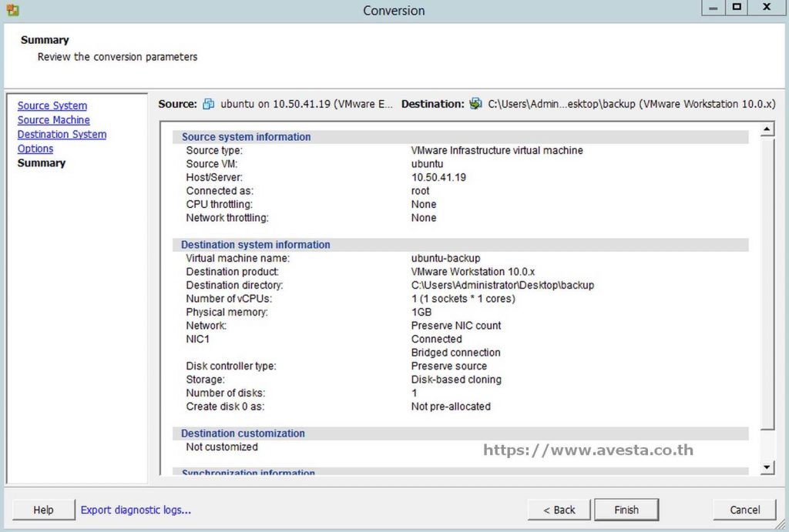Minimize the Conversion window
Screen dimensions: 789x532
(713, 8)
